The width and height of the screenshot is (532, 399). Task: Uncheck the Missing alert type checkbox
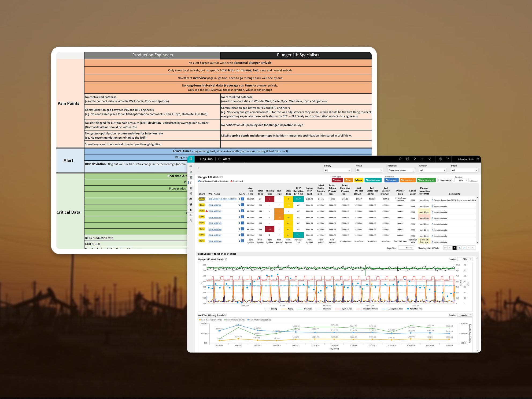pyautogui.click(x=334, y=180)
